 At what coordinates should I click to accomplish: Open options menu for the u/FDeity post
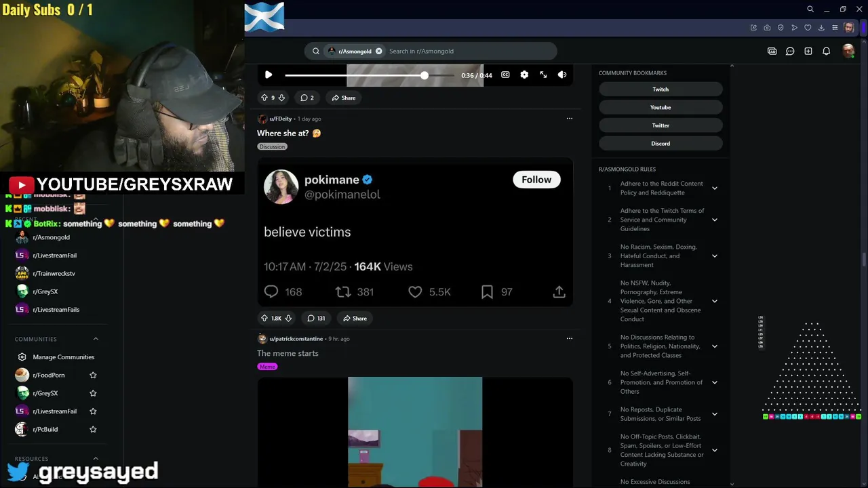point(569,119)
